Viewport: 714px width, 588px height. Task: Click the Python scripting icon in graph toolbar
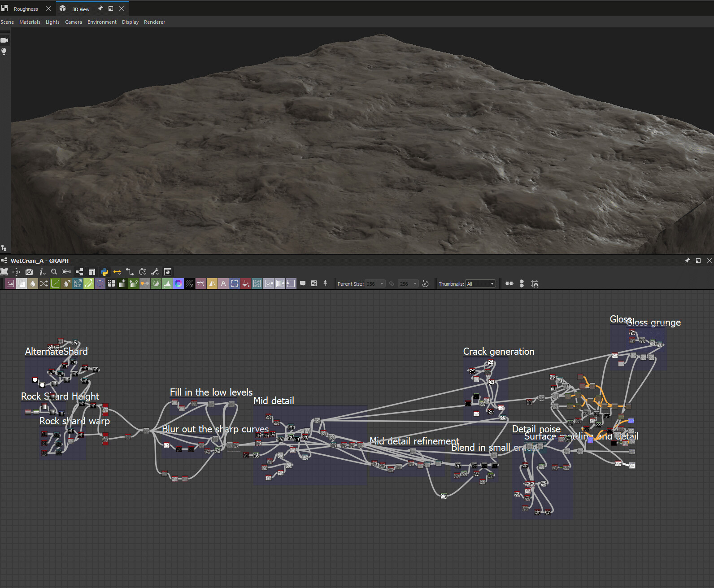tap(104, 272)
